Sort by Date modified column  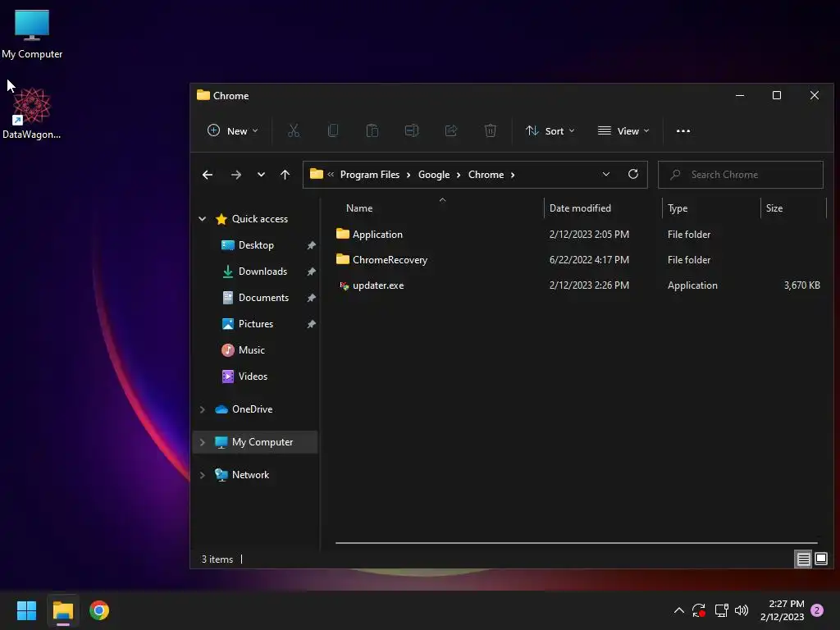pos(580,208)
